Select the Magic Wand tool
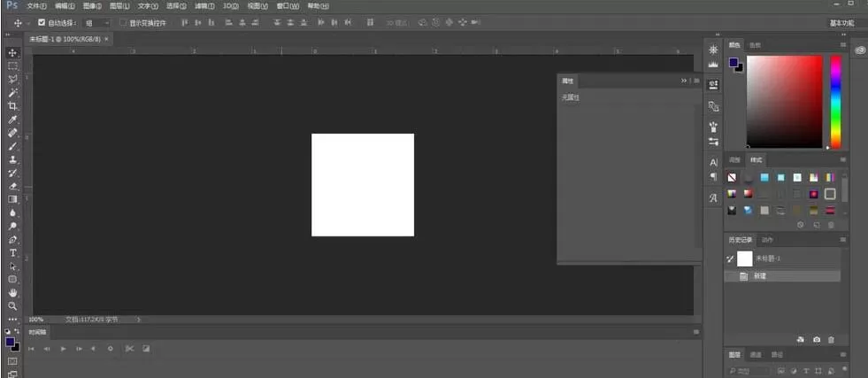Image resolution: width=868 pixels, height=378 pixels. click(12, 92)
